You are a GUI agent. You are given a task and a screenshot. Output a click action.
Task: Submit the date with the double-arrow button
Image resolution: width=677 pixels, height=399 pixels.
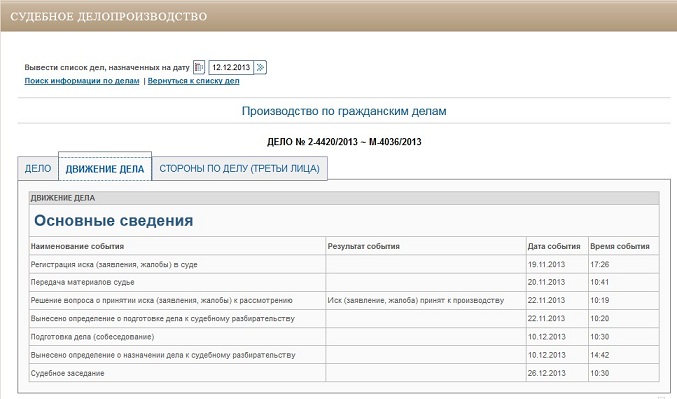point(260,67)
